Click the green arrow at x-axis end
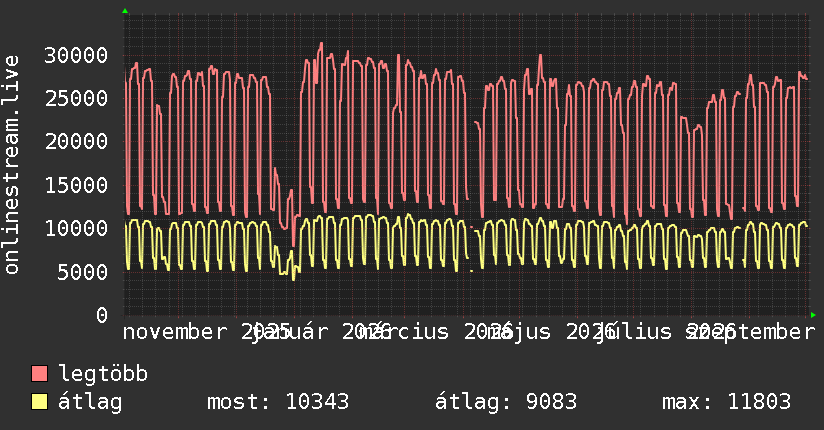This screenshot has width=824, height=430. coord(813,315)
